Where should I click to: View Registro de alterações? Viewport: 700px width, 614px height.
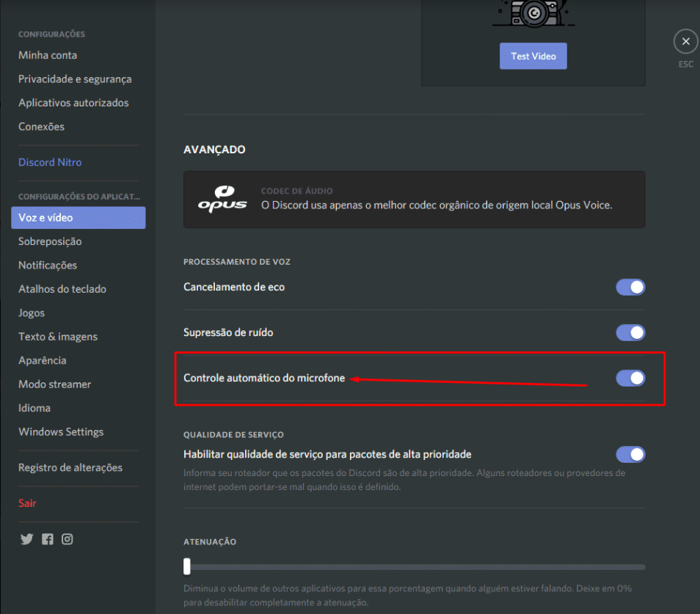70,467
